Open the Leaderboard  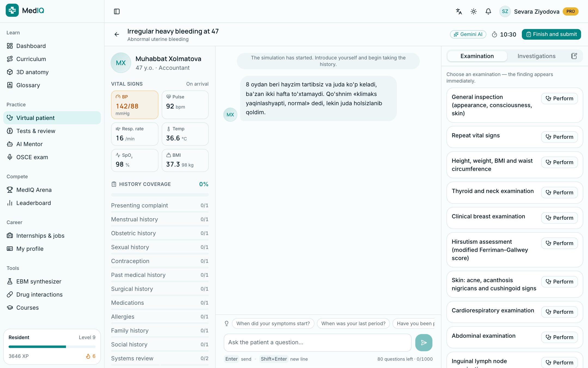52,203
